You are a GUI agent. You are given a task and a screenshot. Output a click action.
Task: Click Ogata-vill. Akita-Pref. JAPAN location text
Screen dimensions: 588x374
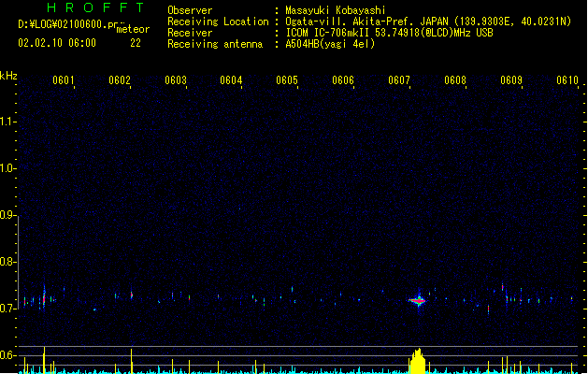coord(428,22)
